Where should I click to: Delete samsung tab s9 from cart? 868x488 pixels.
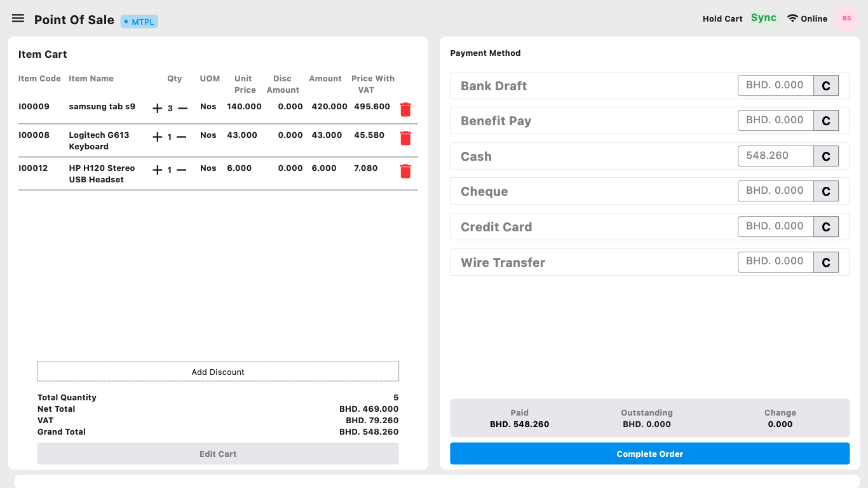pyautogui.click(x=405, y=109)
